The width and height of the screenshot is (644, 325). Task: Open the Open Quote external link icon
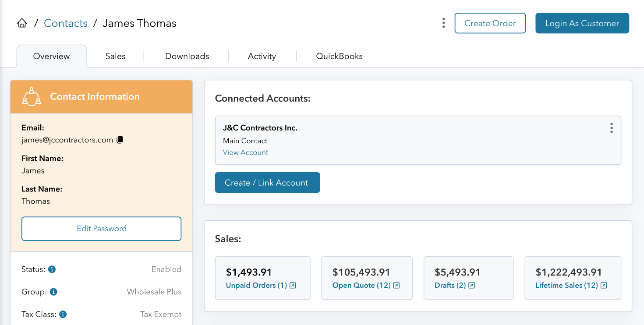pyautogui.click(x=396, y=286)
